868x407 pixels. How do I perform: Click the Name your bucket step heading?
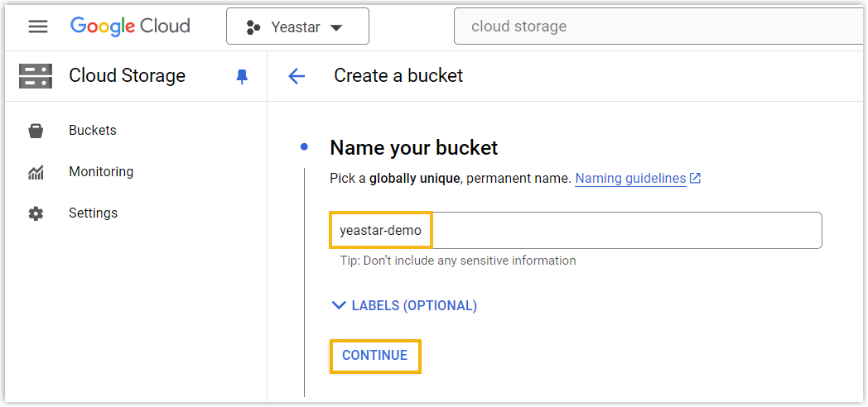(x=413, y=148)
